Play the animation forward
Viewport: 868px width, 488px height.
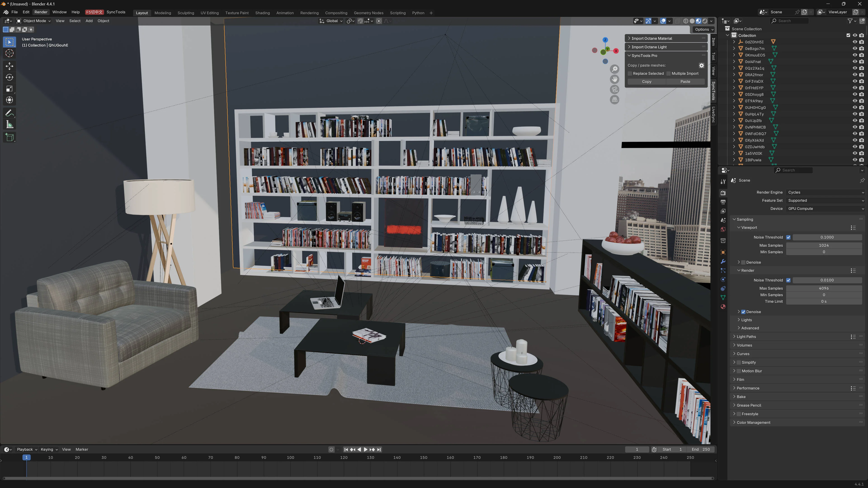(366, 450)
